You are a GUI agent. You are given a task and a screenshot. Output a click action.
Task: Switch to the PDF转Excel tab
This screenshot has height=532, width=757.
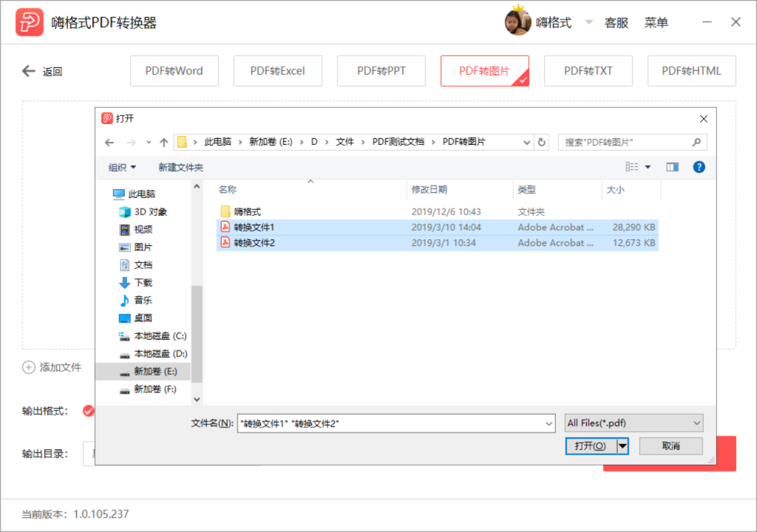(278, 71)
